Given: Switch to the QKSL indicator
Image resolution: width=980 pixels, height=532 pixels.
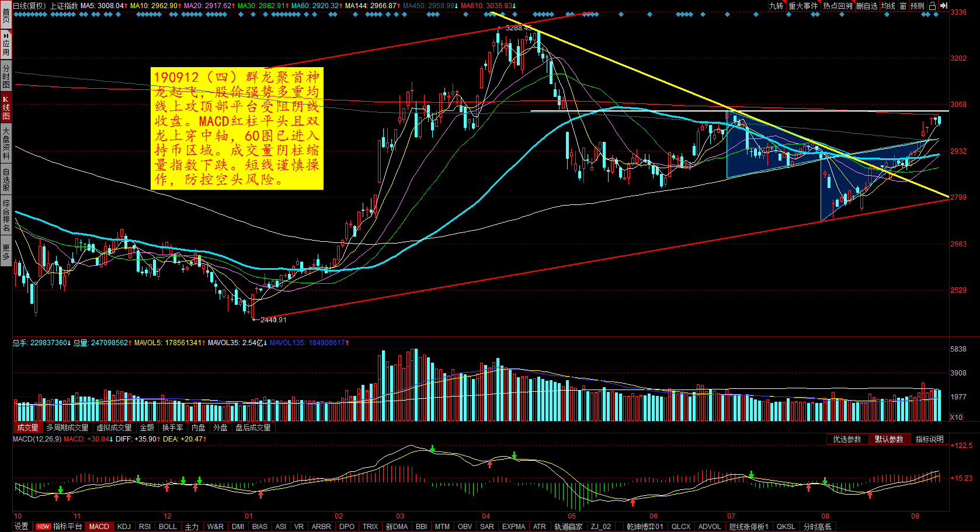Looking at the screenshot, I should click(x=786, y=526).
